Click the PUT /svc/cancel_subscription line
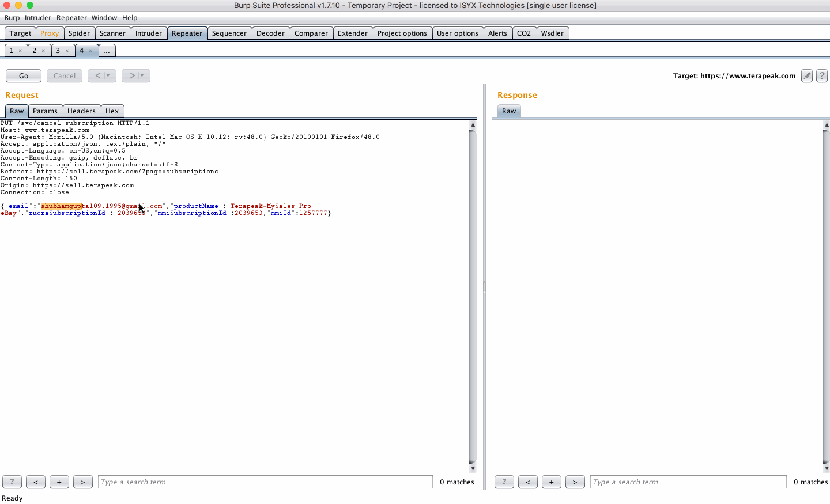 point(75,123)
